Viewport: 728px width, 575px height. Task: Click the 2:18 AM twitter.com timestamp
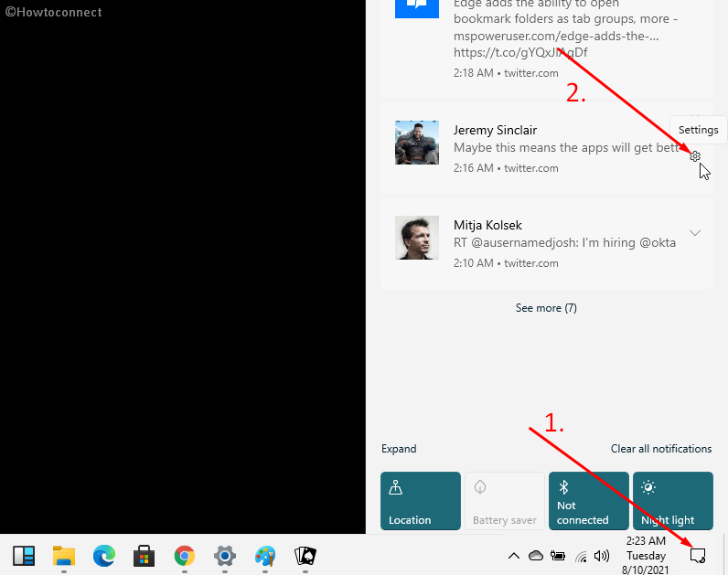tap(506, 73)
